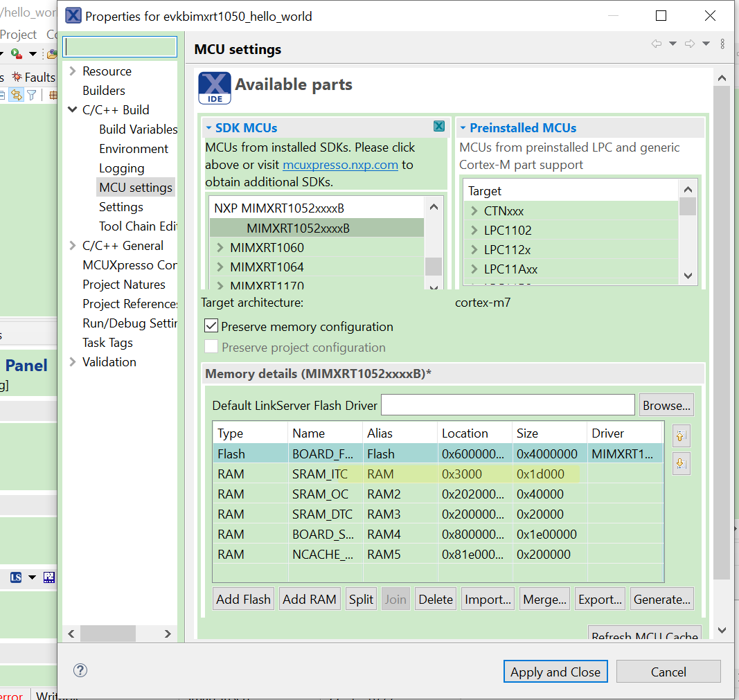
Task: Select Builders in the properties tree
Action: 104,91
